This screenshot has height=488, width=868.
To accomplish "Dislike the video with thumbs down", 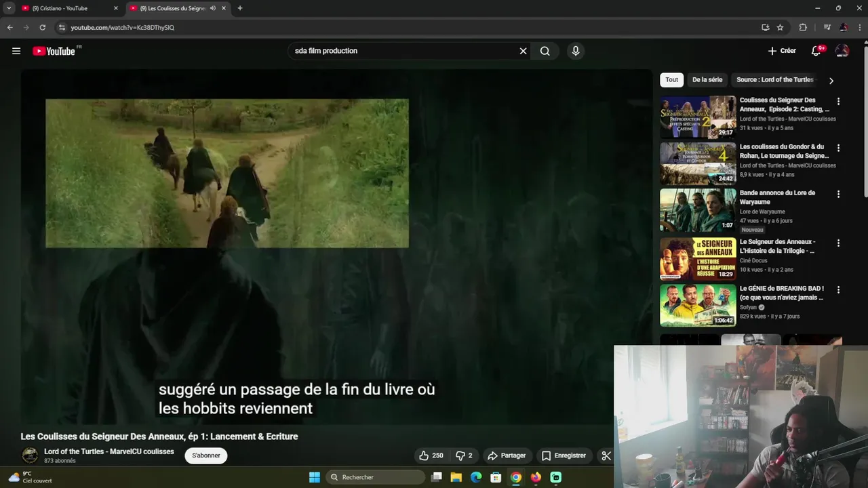I will point(464,455).
